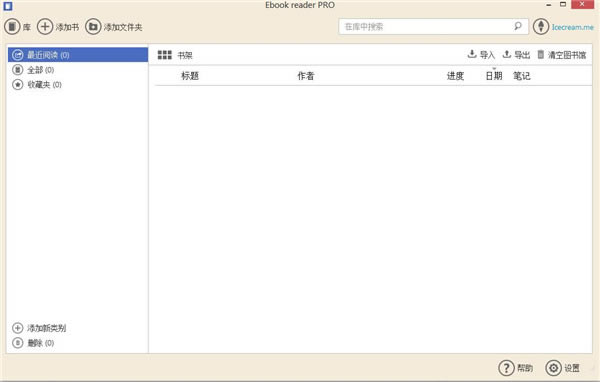Minimize the Ebook reader window
The image size is (600, 382).
tap(549, 5)
